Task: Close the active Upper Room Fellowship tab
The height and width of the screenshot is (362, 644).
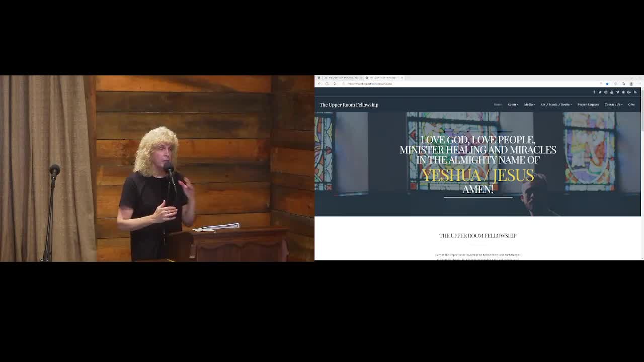Action: point(402,78)
